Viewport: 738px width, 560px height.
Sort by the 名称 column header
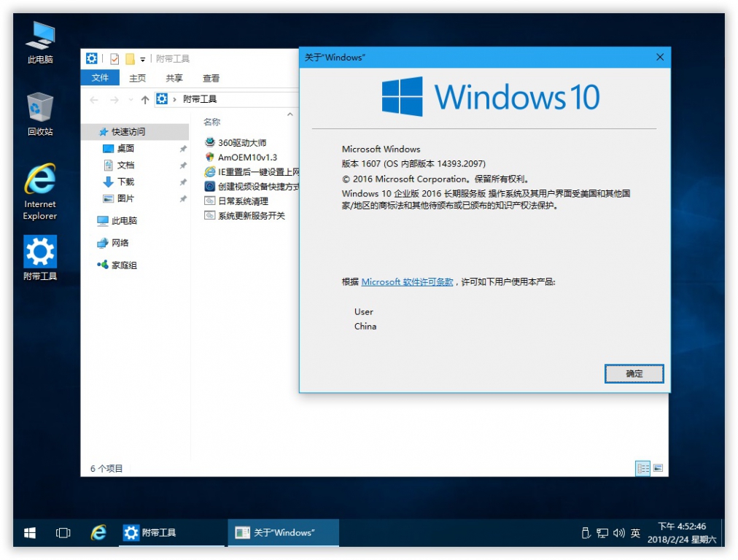pos(211,122)
